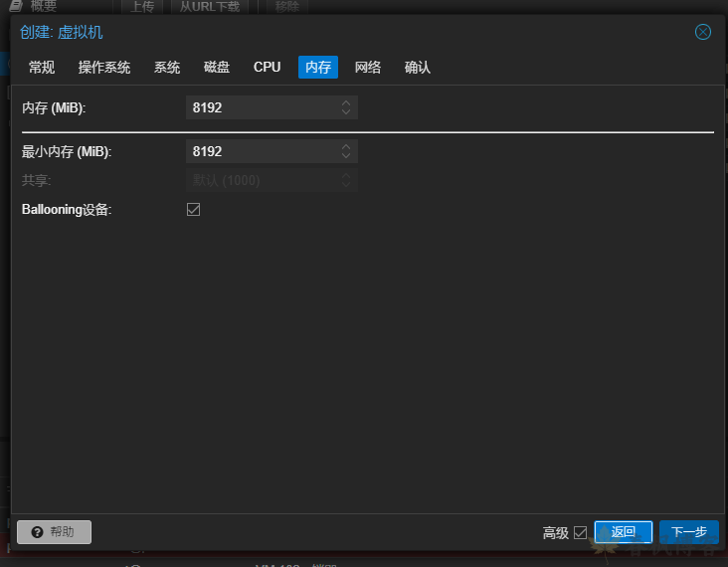Toggle the Ballooning设备 checkbox
Image resolution: width=728 pixels, height=567 pixels.
pos(194,210)
